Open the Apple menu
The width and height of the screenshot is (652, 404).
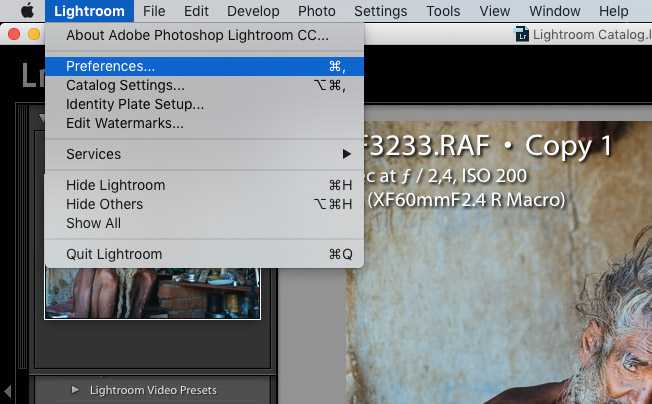(x=27, y=11)
